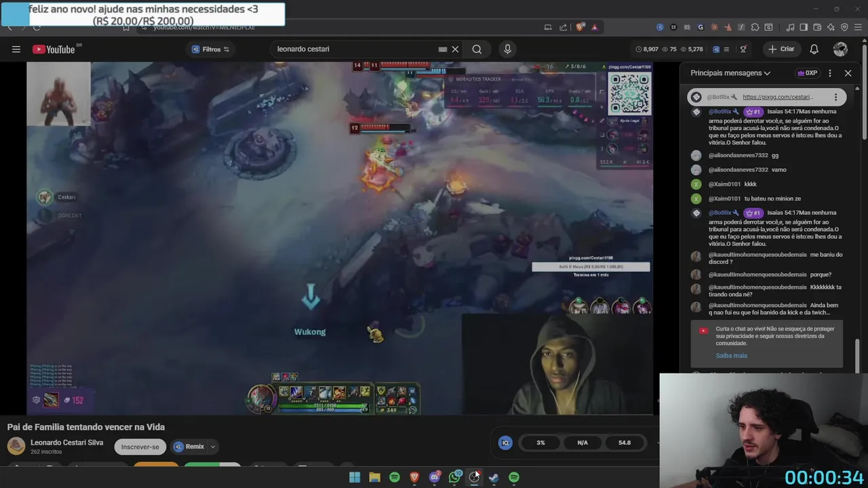Open pinned message three-dot menu
Image resolution: width=868 pixels, height=488 pixels.
835,97
